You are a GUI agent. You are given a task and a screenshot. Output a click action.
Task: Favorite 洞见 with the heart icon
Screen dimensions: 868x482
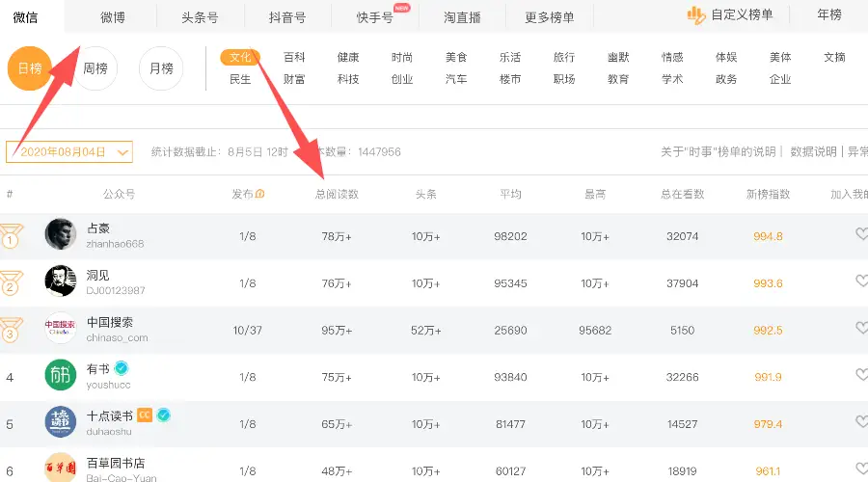pyautogui.click(x=861, y=281)
